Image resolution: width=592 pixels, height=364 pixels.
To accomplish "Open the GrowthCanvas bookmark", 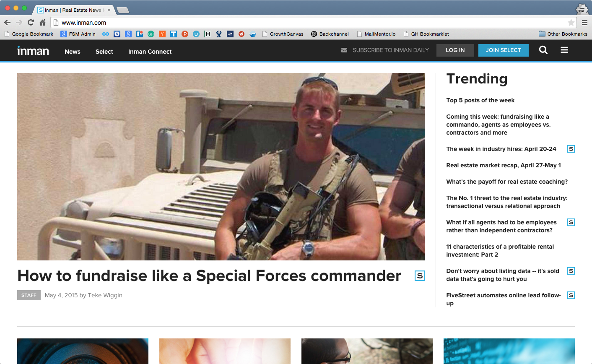I will coord(283,34).
